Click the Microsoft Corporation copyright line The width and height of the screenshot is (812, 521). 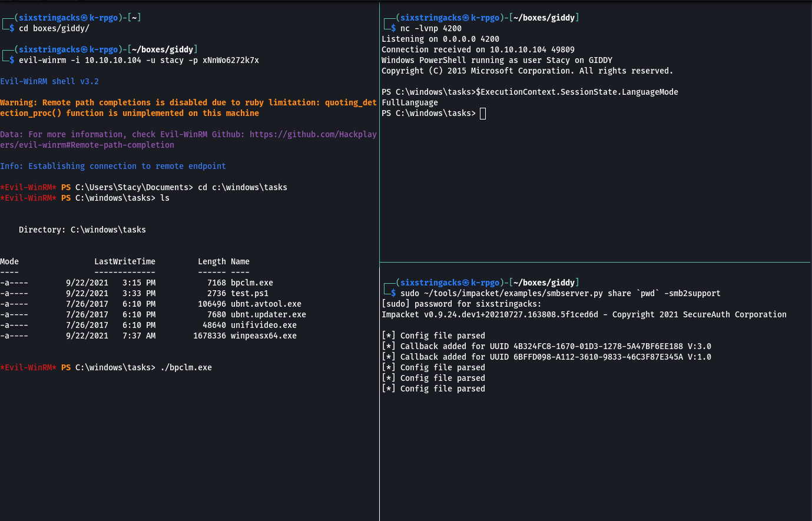[528, 71]
